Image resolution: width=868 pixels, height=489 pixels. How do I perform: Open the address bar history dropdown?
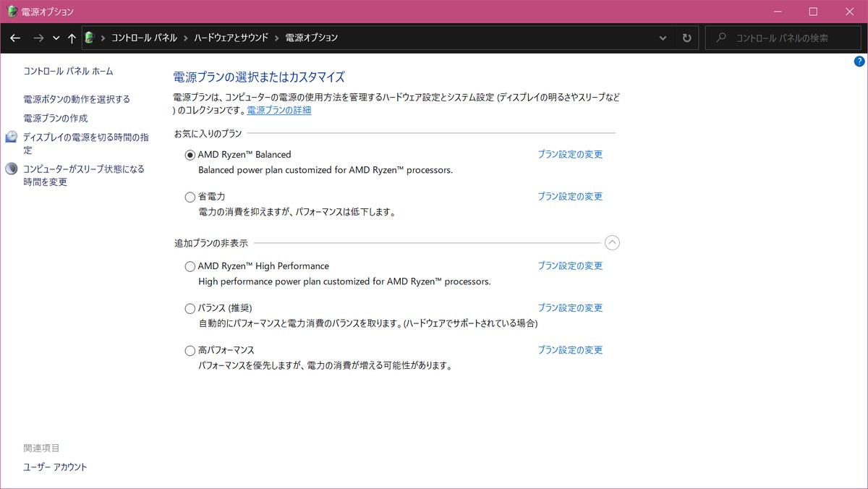coord(663,38)
